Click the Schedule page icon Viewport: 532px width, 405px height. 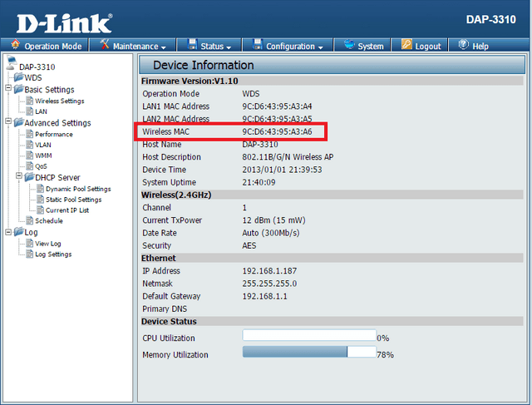coord(30,220)
